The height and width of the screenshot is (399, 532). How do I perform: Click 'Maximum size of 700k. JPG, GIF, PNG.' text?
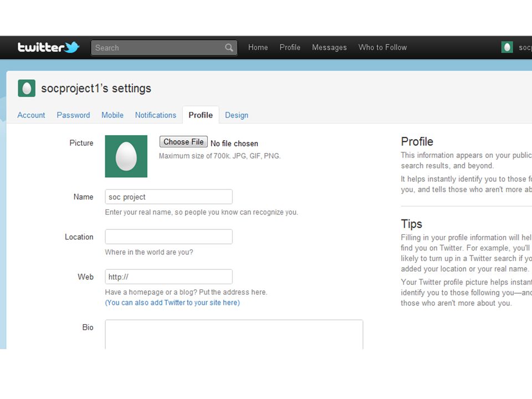point(220,156)
